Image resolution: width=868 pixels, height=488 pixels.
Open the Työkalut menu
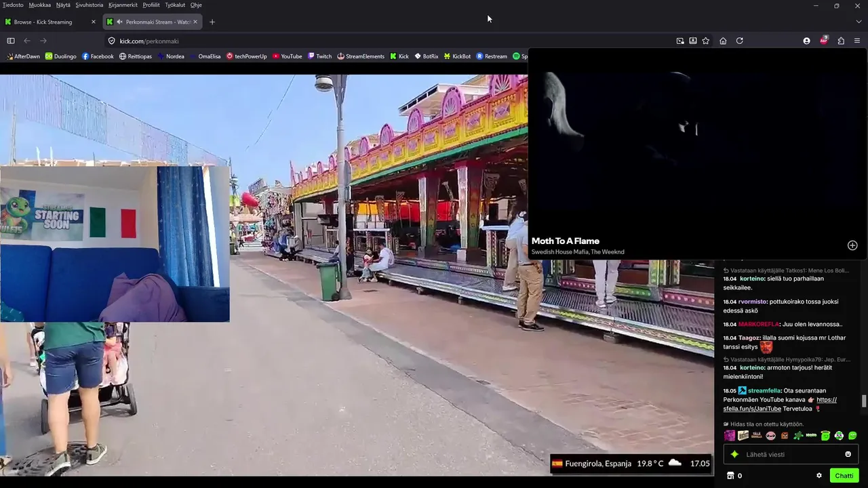click(x=175, y=5)
